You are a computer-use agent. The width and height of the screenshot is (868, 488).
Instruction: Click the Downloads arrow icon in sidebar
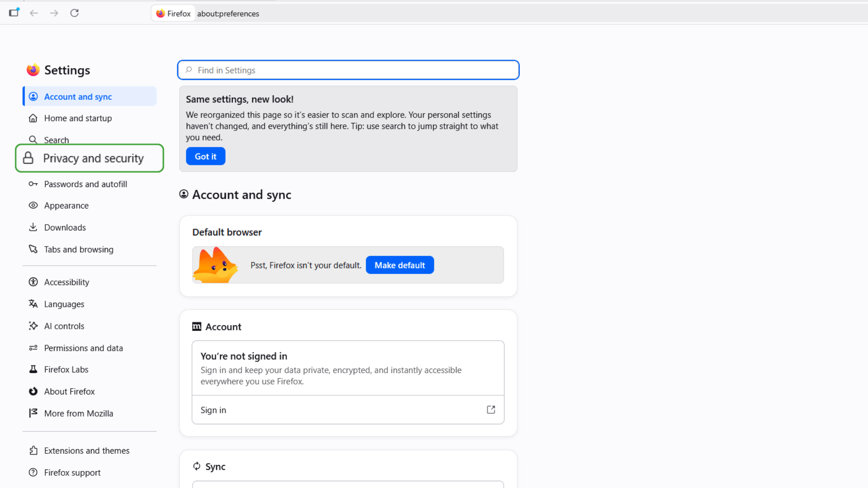[x=33, y=227]
